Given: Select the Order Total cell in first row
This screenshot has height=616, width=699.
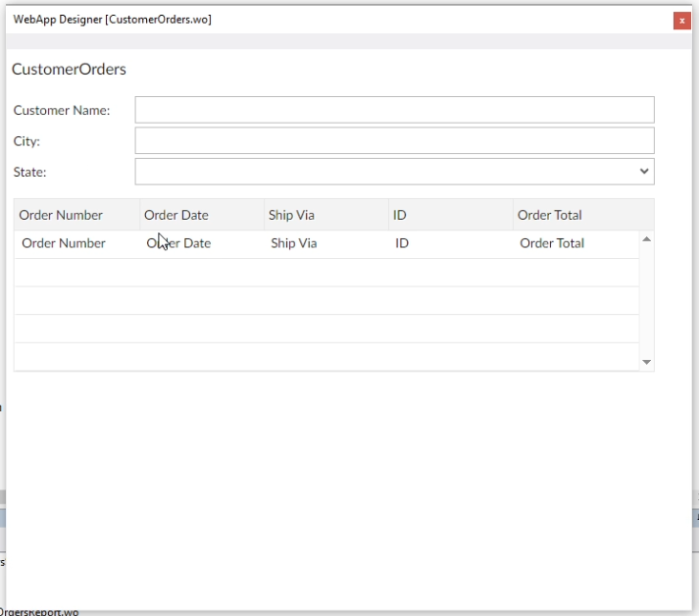Looking at the screenshot, I should pos(552,243).
